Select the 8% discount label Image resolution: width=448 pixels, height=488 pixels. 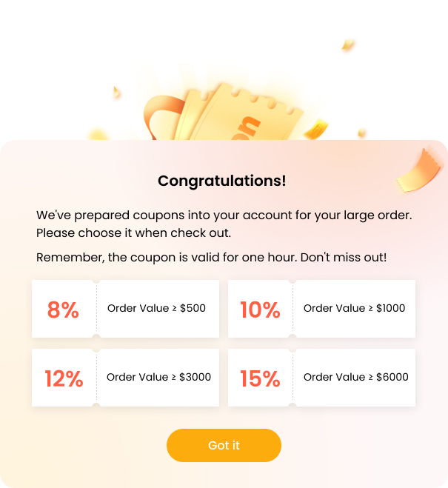[63, 310]
